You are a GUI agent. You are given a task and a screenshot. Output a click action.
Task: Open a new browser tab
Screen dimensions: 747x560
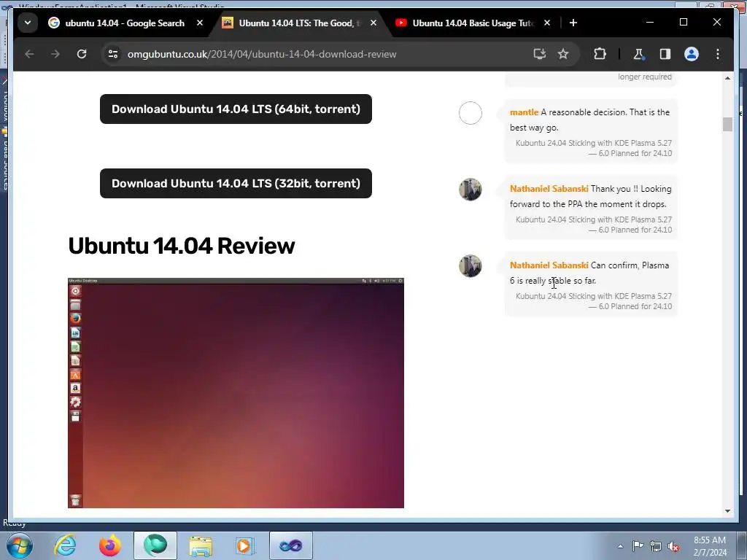[573, 23]
